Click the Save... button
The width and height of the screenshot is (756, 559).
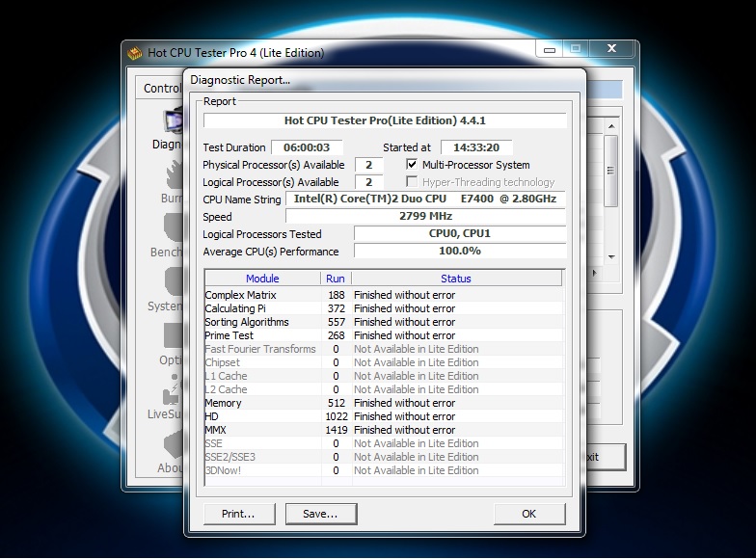pyautogui.click(x=321, y=514)
